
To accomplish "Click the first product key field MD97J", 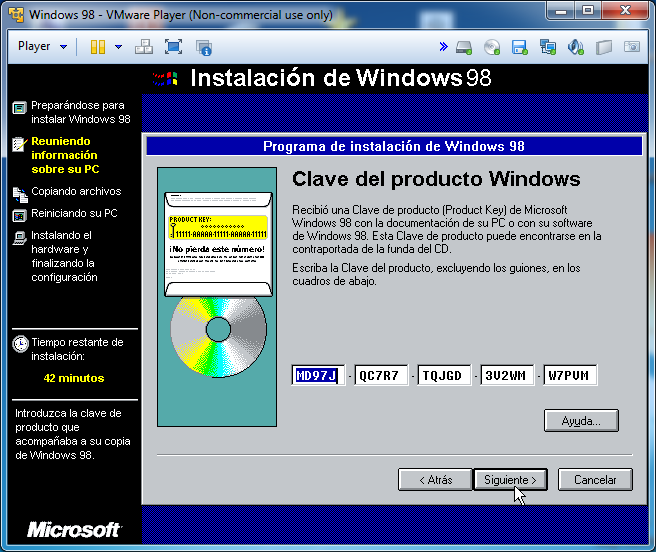I will click(x=317, y=376).
